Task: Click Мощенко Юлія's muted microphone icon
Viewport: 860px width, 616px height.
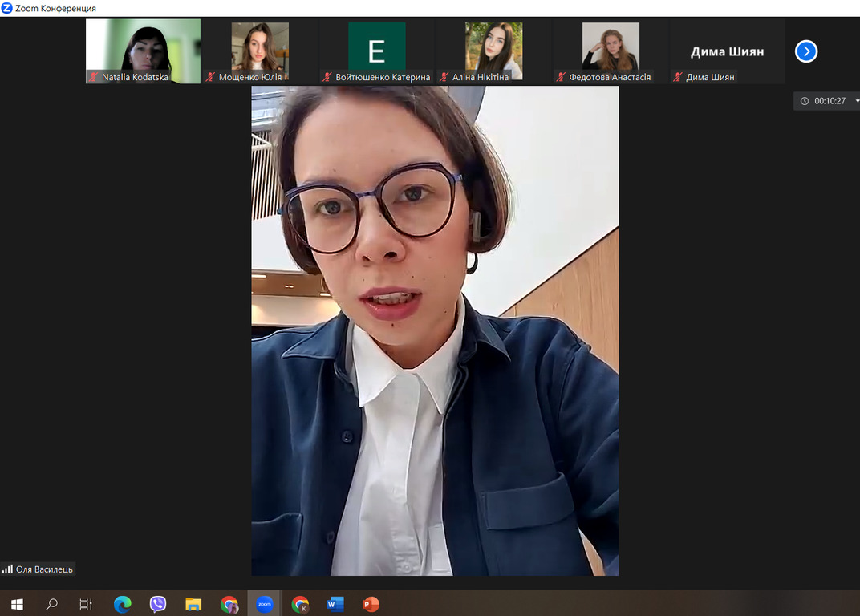Action: click(211, 77)
